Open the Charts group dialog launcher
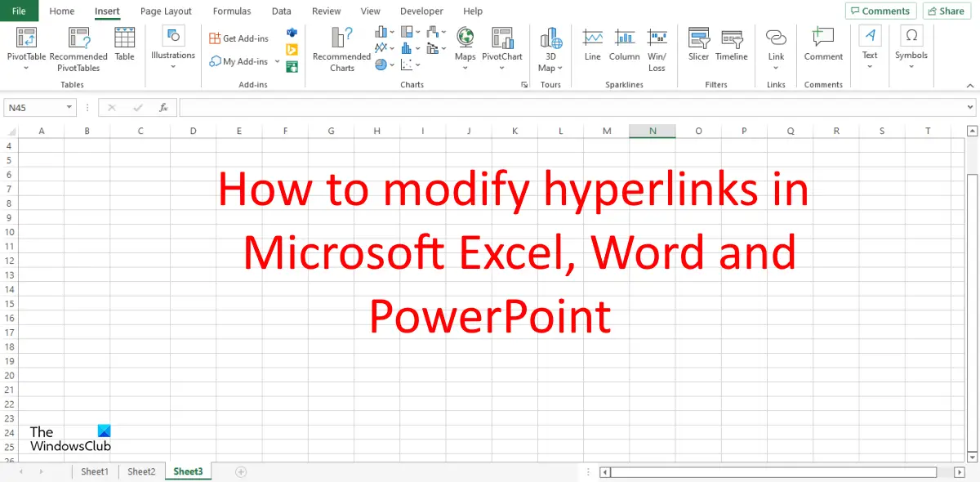The width and height of the screenshot is (980, 482). click(524, 85)
